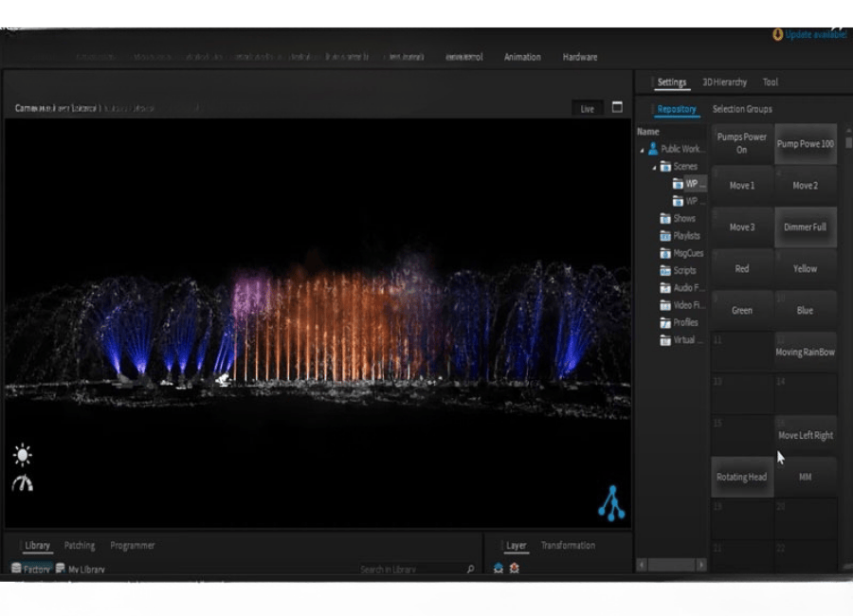Image resolution: width=853 pixels, height=616 pixels.
Task: Toggle the Live view mode
Action: pos(588,109)
